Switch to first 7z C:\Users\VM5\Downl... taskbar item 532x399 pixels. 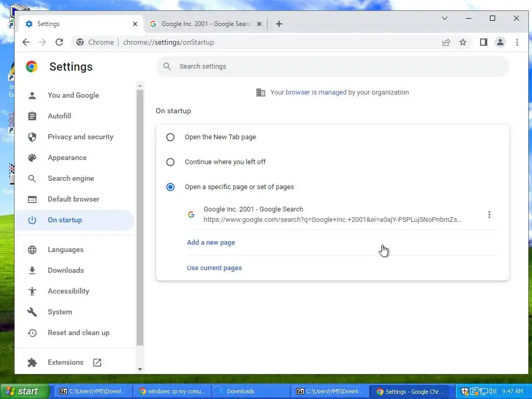tap(94, 391)
